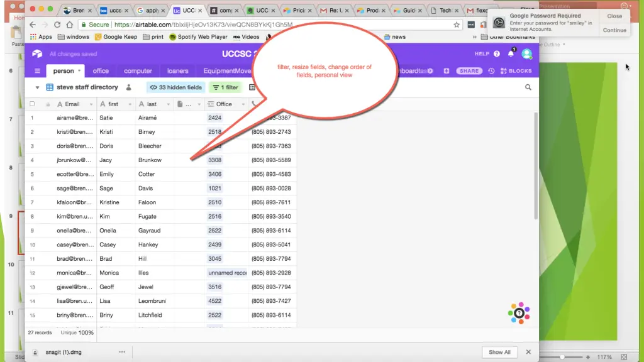
Task: Click the PowerPoint zoom-in plus button
Action: [588, 357]
